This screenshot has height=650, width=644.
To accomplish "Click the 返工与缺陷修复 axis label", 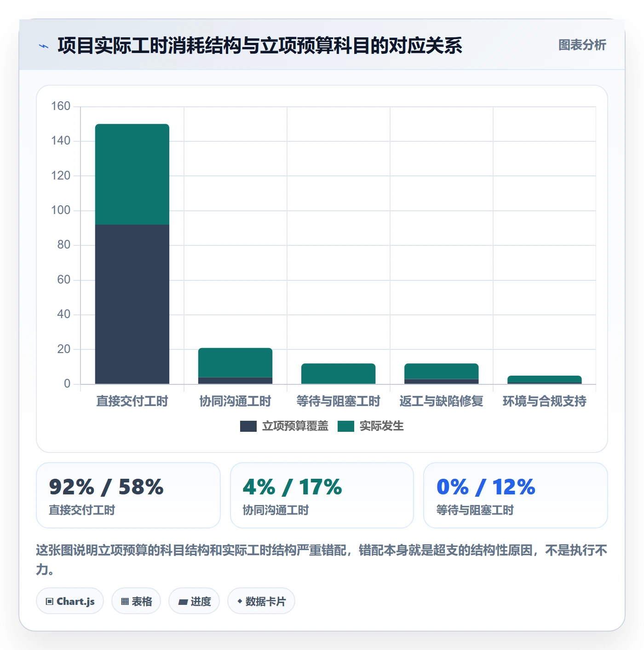I will [x=441, y=401].
